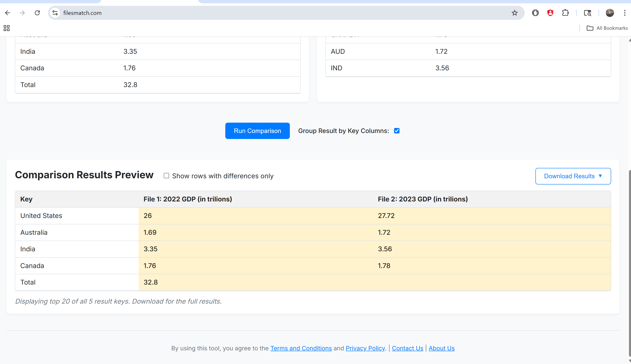This screenshot has width=631, height=364.
Task: Open the All Bookmarks folder
Action: (607, 28)
